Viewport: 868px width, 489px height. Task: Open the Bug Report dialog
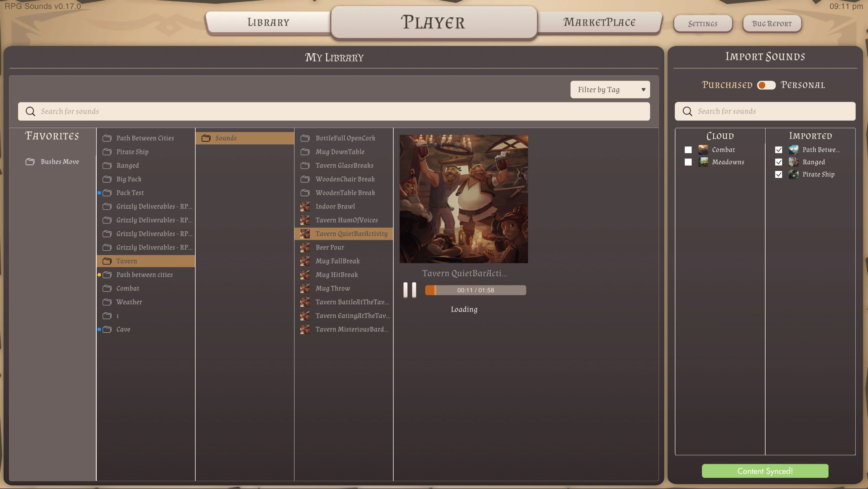pyautogui.click(x=772, y=24)
